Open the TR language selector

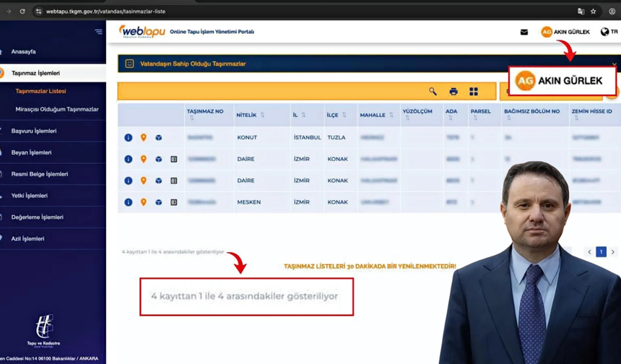609,32
